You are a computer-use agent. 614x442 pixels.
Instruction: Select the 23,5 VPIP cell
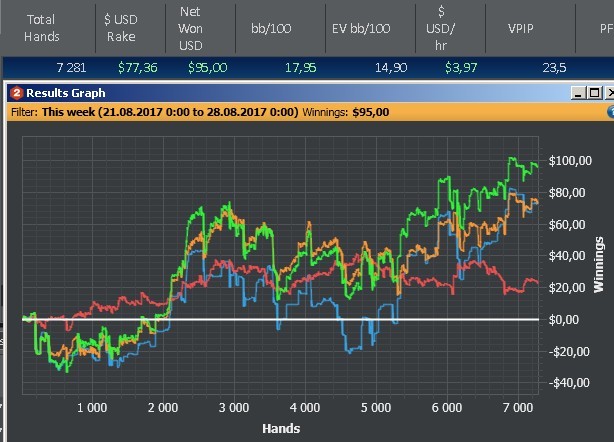pyautogui.click(x=554, y=68)
